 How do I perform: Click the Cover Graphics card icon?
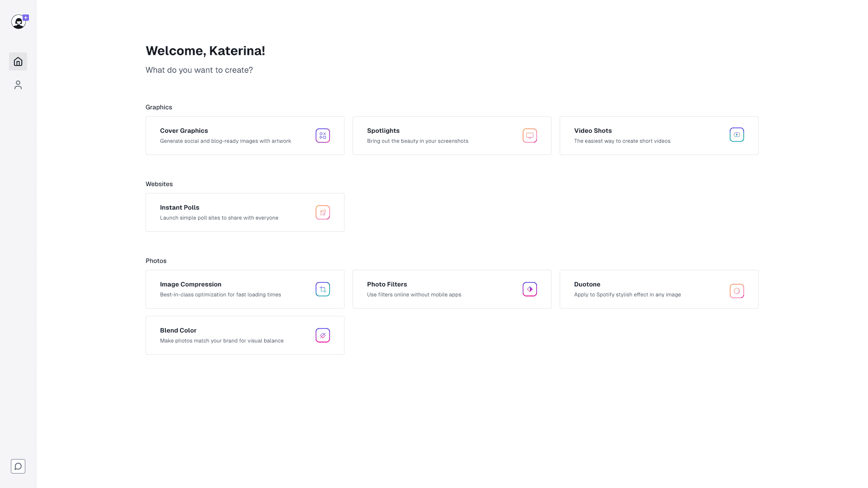[x=323, y=136]
